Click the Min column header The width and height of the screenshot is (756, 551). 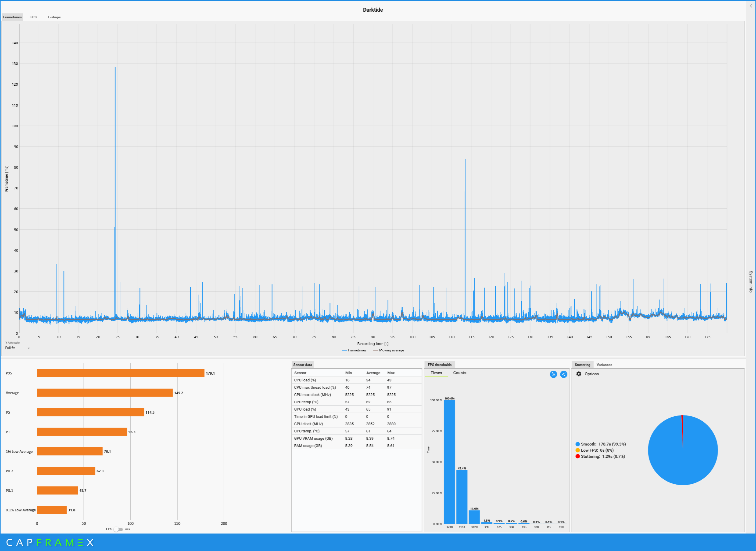point(348,373)
